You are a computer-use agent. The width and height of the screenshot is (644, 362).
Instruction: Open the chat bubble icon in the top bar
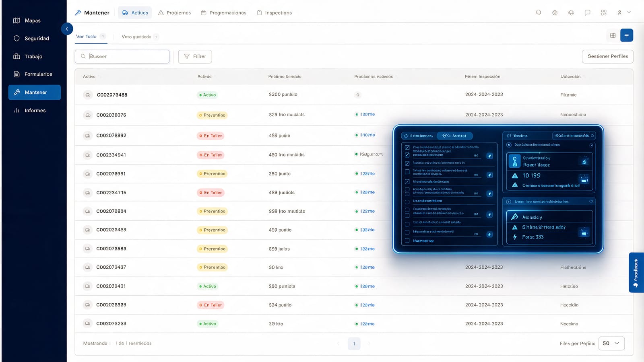coord(588,12)
